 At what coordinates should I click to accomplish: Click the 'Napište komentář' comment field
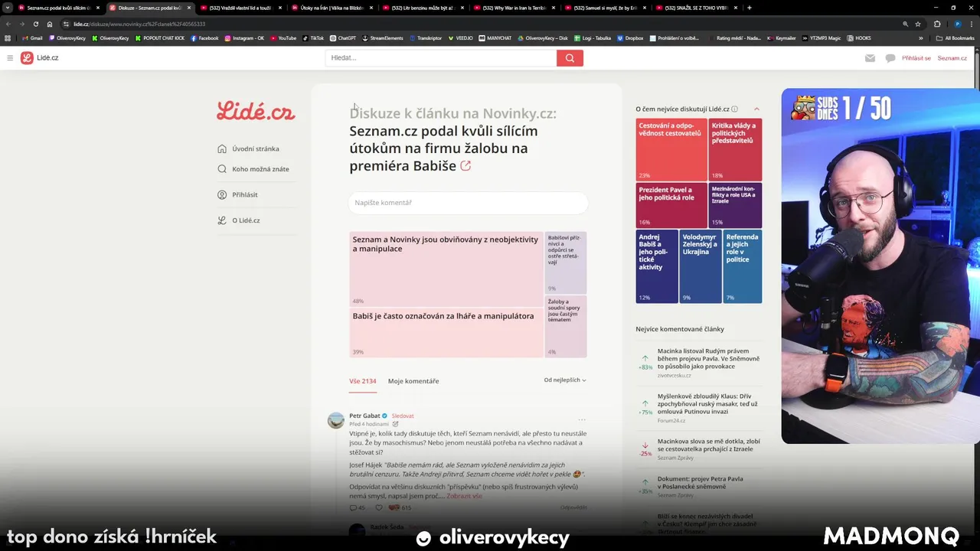tap(469, 203)
